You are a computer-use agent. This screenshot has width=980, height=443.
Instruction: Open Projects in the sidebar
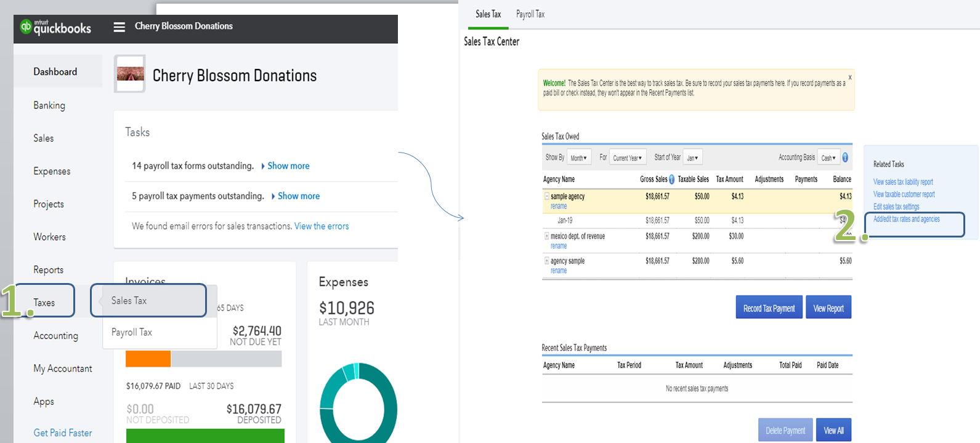tap(49, 204)
